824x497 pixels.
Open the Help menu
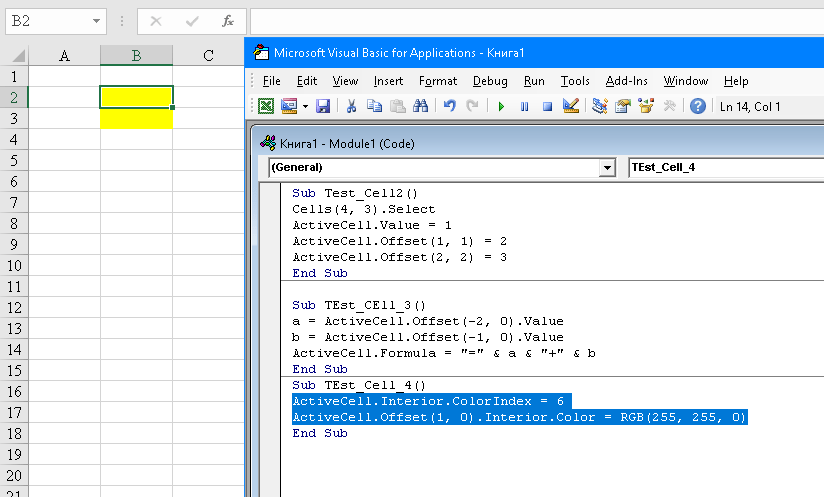(x=736, y=81)
